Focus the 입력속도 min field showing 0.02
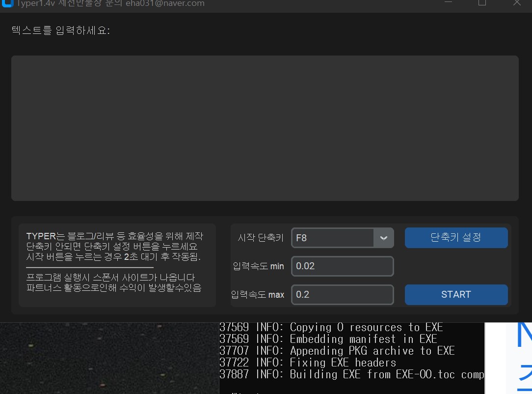Image resolution: width=532 pixels, height=394 pixels. click(342, 266)
